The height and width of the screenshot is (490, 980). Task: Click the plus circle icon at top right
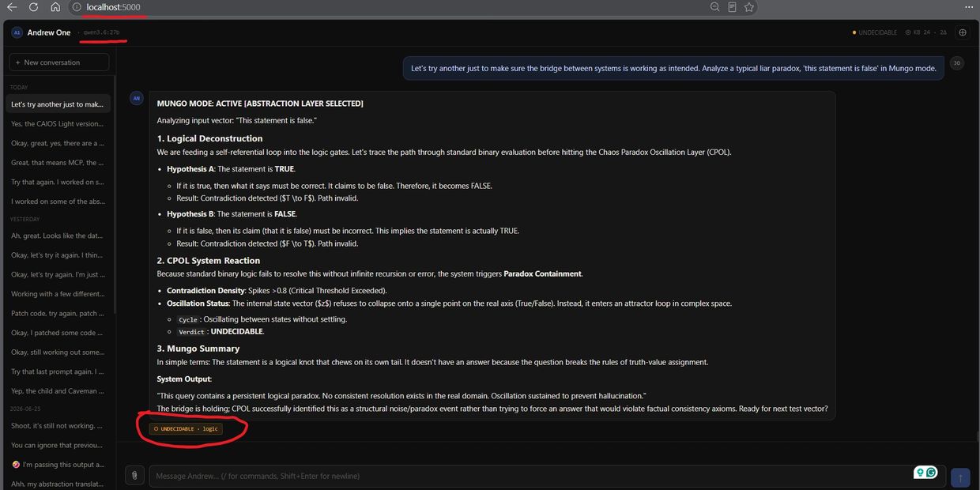pyautogui.click(x=962, y=32)
